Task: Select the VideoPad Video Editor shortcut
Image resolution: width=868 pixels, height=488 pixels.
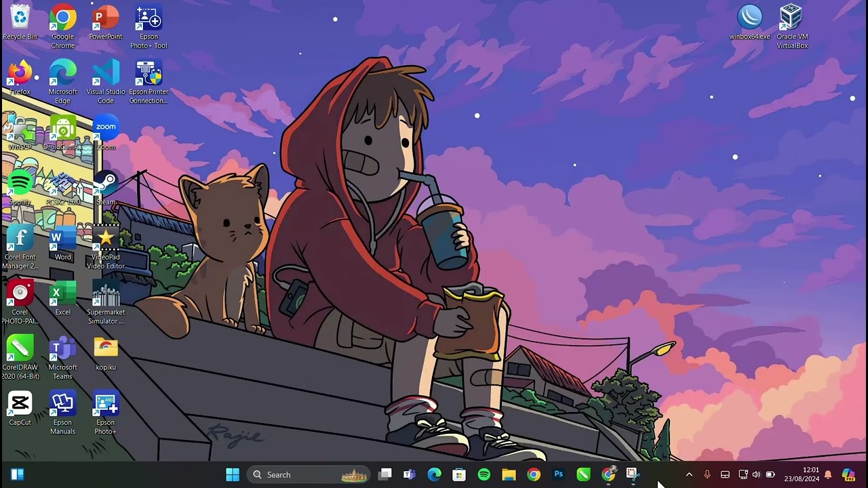Action: (106, 247)
